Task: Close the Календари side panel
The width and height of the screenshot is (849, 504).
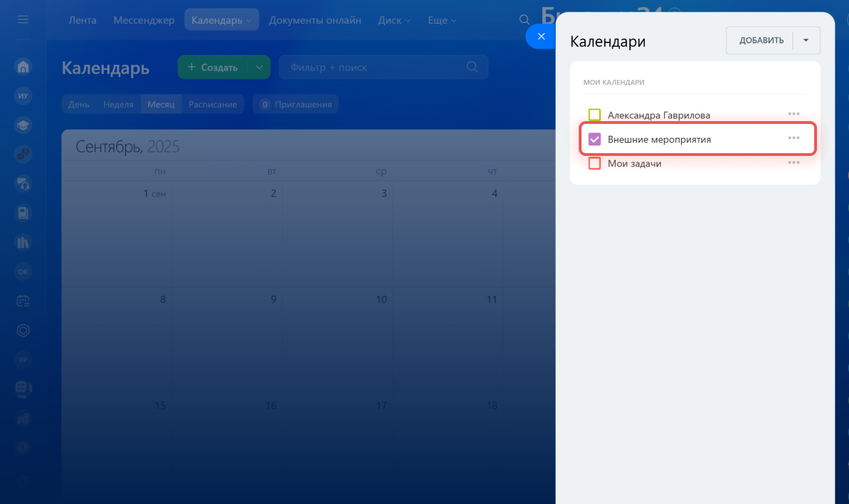Action: (541, 36)
